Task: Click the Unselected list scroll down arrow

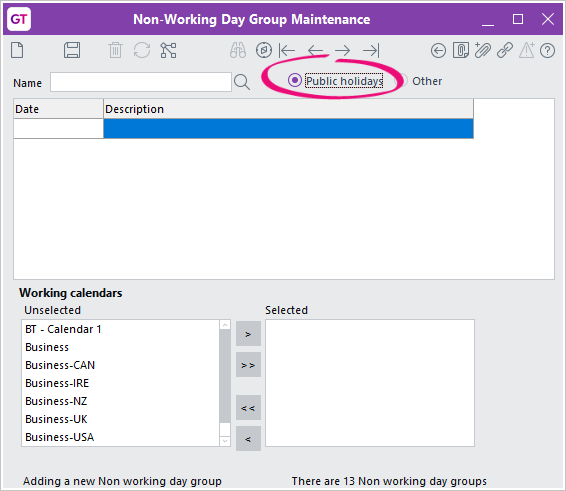Action: click(225, 441)
